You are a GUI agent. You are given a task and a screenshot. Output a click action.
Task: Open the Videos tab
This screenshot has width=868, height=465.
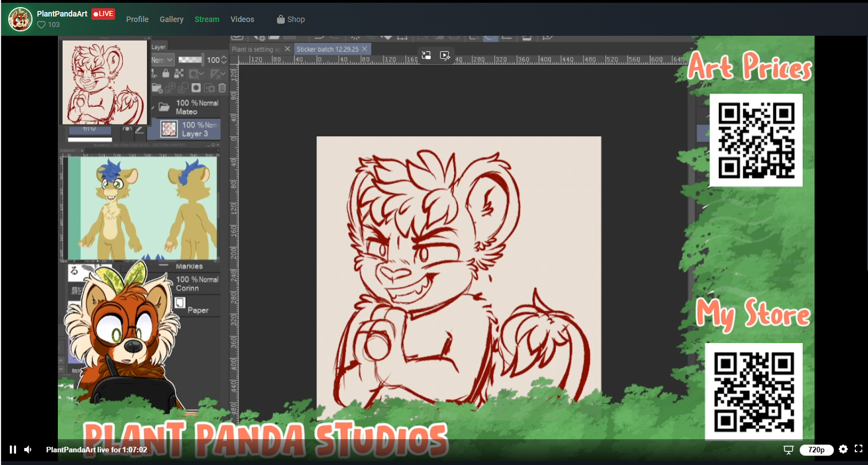(x=242, y=19)
